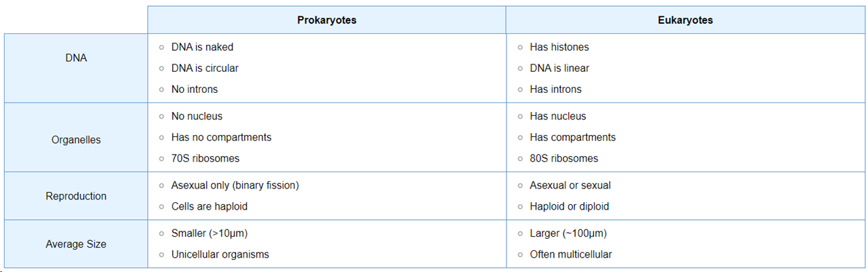Select the '70S ribosomes' entry
Screen dimensions: 868x272
[x=205, y=159]
